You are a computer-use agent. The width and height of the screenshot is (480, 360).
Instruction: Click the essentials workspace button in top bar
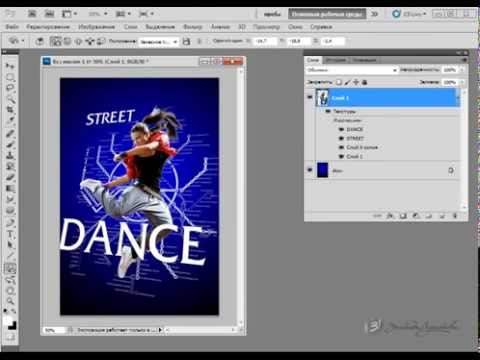327,14
